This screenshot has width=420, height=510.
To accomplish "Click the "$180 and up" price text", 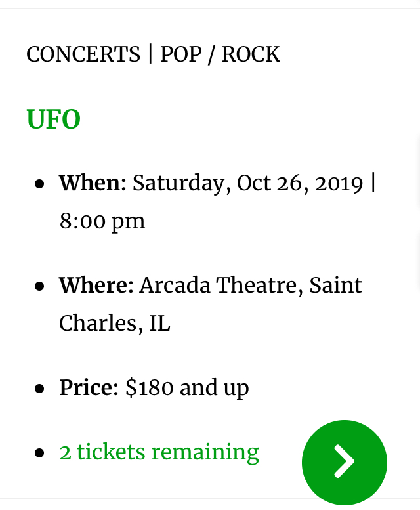I will (x=187, y=387).
